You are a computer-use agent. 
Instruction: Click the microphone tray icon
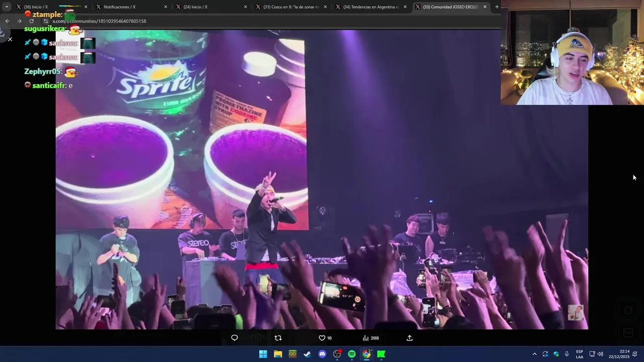(x=567, y=354)
